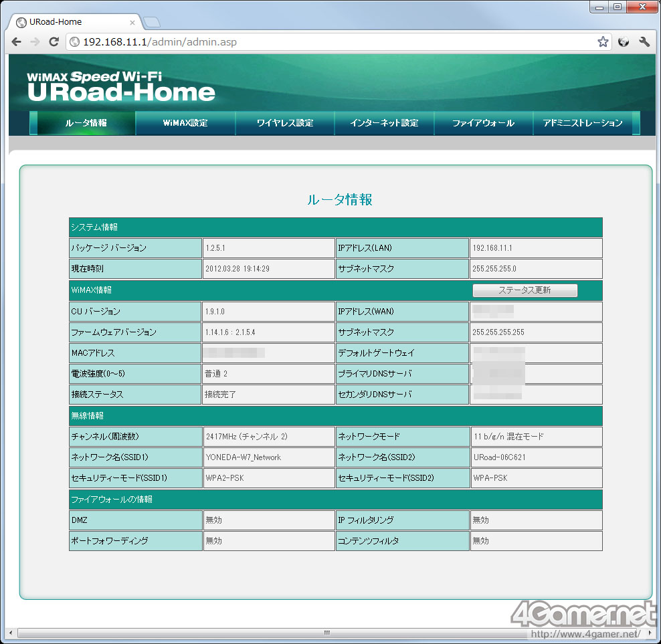The width and height of the screenshot is (661, 644).
Task: Open the インターネット設定 menu tab
Action: click(385, 122)
